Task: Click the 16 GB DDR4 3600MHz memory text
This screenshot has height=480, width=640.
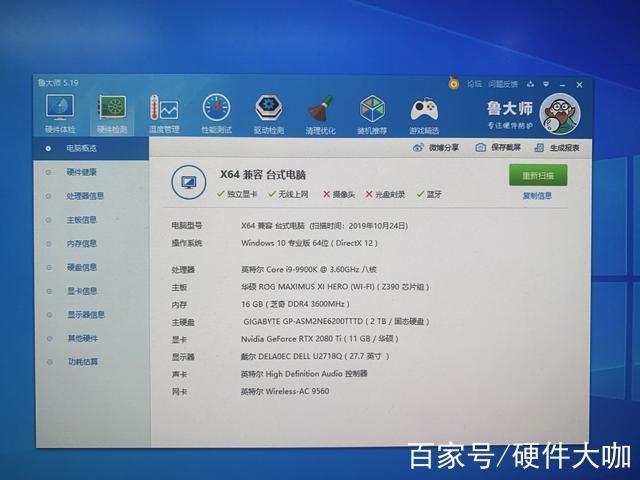Action: click(295, 304)
